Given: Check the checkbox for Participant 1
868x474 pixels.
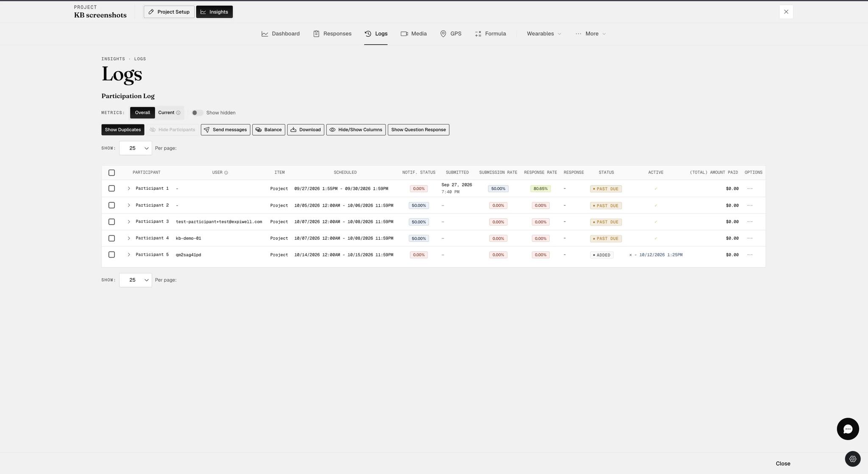Looking at the screenshot, I should (x=111, y=188).
